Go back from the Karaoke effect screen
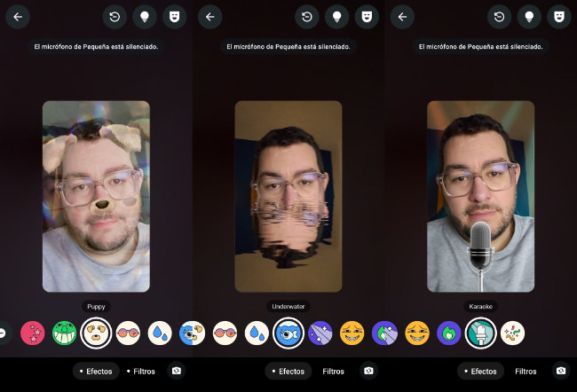Screen dimensions: 577x392 click(402, 17)
